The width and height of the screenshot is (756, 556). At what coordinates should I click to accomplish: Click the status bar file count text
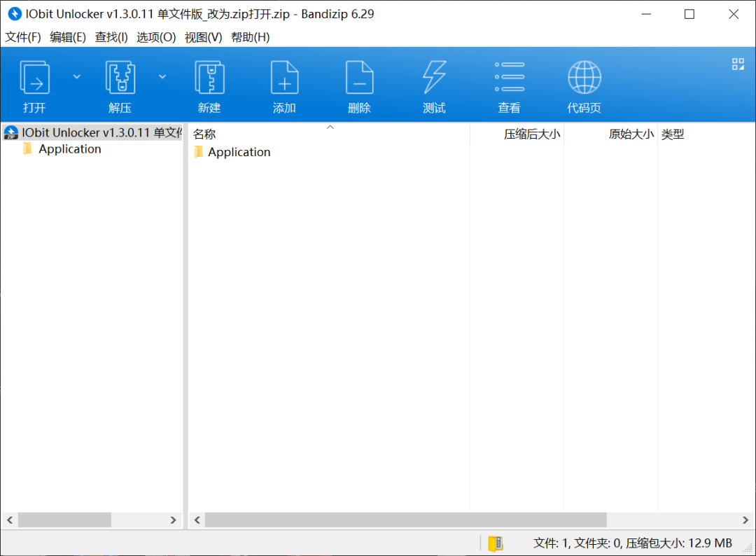pyautogui.click(x=632, y=543)
